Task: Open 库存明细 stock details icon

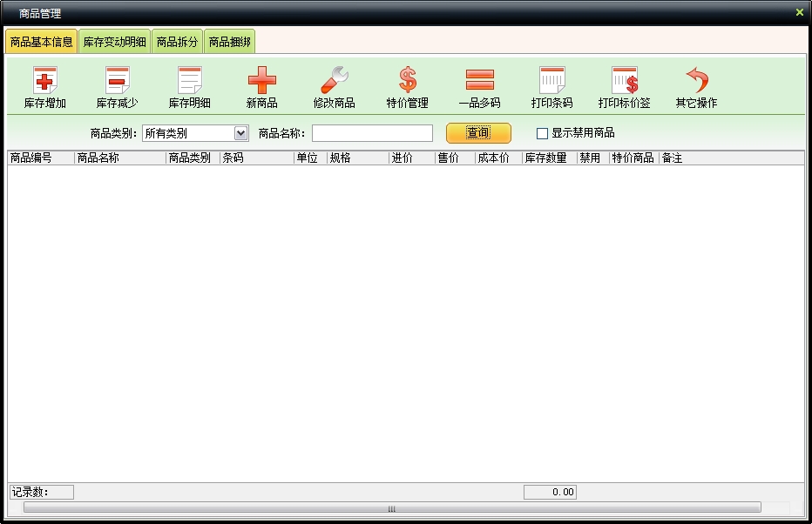Action: click(189, 81)
